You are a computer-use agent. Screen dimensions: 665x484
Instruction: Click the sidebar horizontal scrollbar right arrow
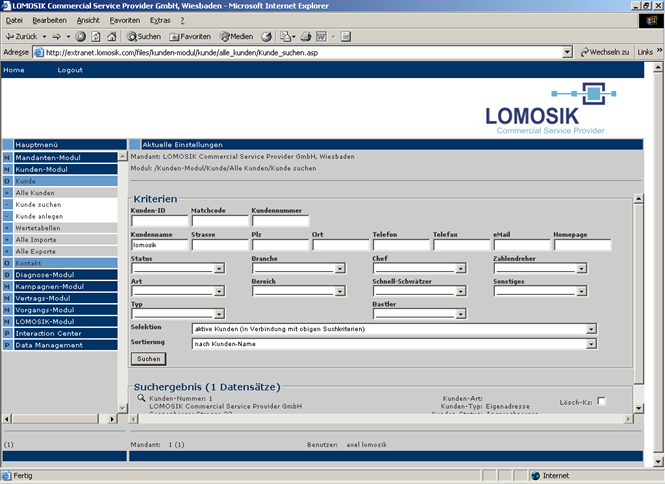[112, 419]
